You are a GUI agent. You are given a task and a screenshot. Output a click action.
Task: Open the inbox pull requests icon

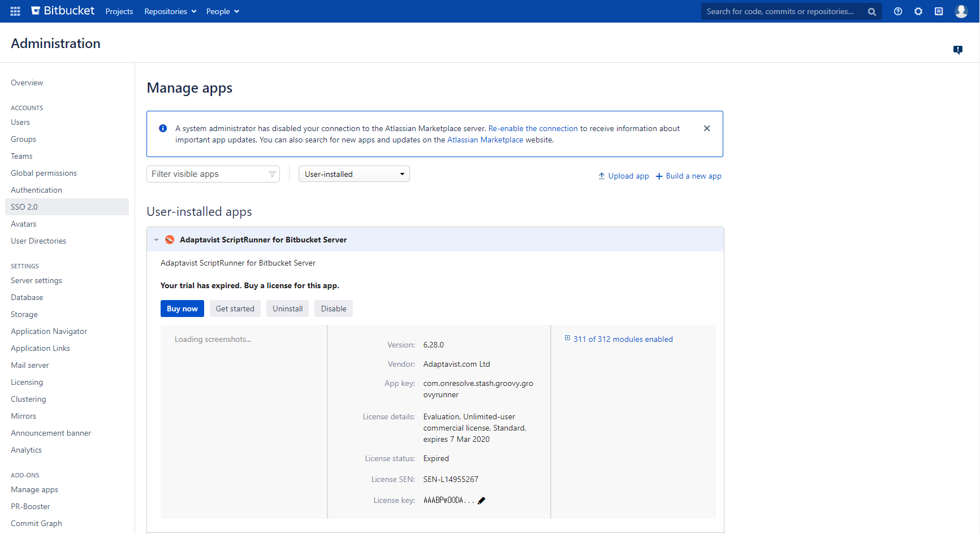tap(939, 11)
